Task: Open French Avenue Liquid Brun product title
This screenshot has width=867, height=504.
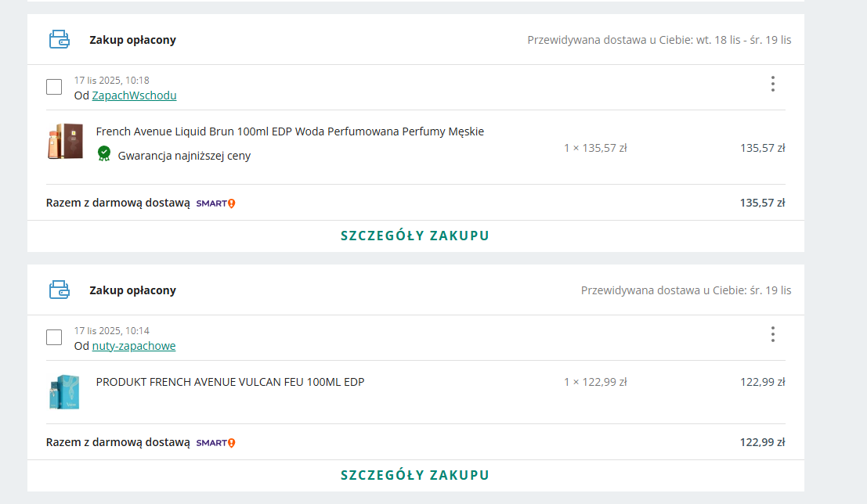Action: pyautogui.click(x=290, y=131)
